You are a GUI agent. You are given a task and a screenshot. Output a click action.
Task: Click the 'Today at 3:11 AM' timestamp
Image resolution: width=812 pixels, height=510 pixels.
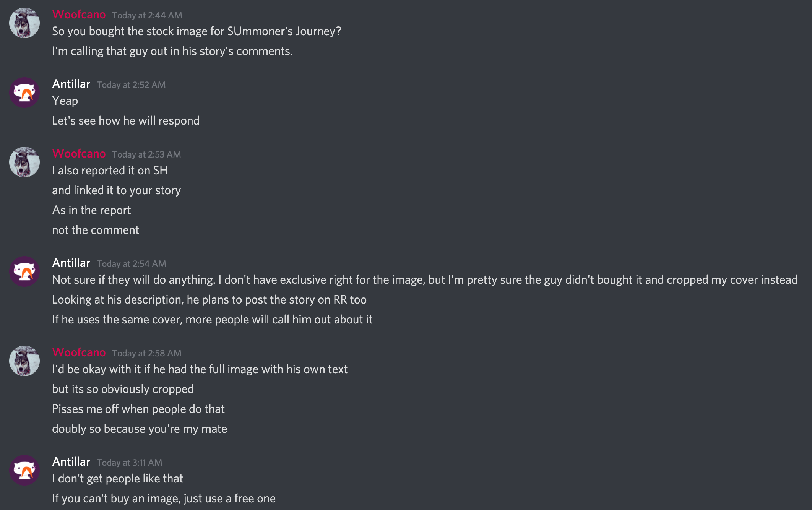130,462
